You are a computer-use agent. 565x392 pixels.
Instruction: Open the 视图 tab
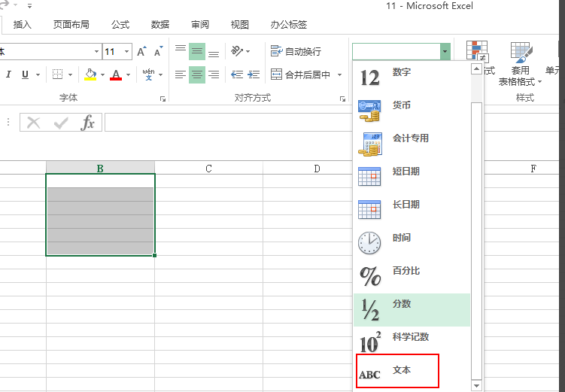(240, 25)
